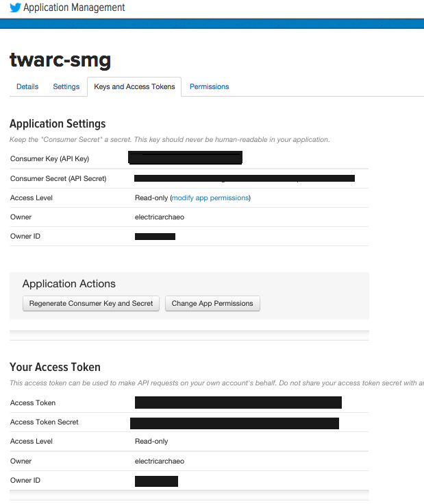Image resolution: width=424 pixels, height=504 pixels.
Task: Click the Consumer Key (API Key) label
Action: tap(50, 159)
